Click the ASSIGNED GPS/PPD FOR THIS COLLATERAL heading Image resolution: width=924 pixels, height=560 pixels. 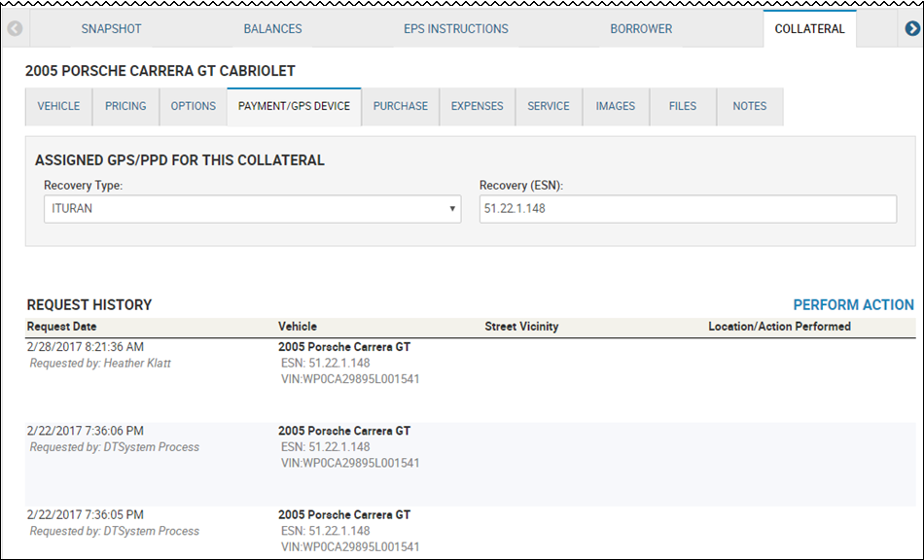(180, 160)
